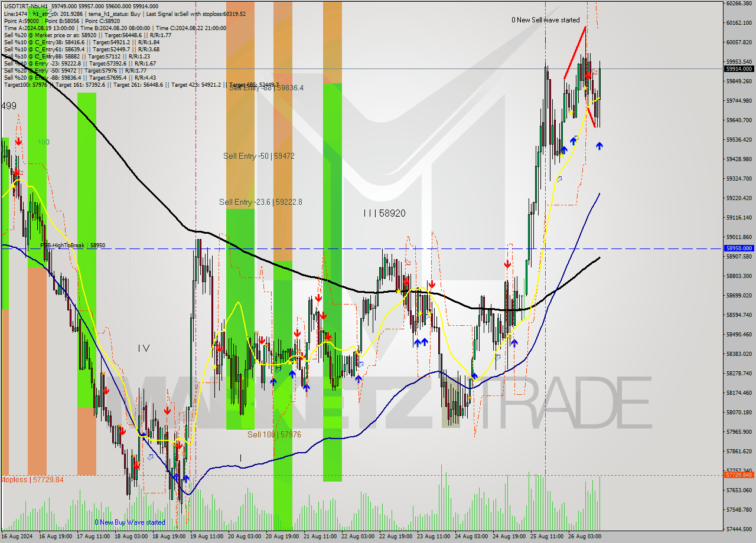
Task: Select the '19 Aug 11:00' time axis label
Action: pyautogui.click(x=207, y=537)
